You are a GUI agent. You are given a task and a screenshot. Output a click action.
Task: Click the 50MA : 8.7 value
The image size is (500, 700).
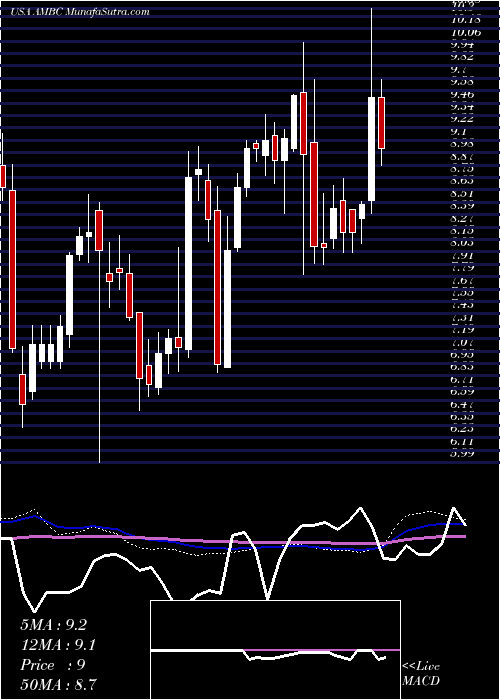tap(58, 684)
